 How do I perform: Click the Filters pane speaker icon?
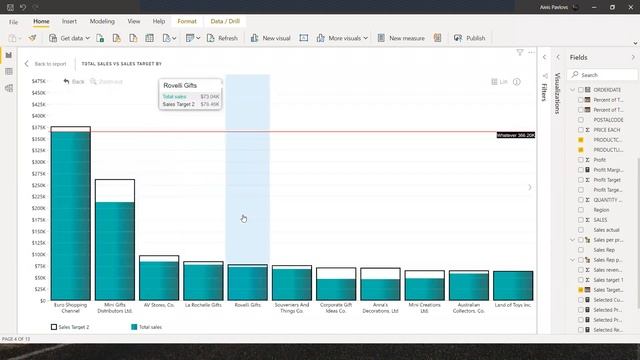coord(545,76)
